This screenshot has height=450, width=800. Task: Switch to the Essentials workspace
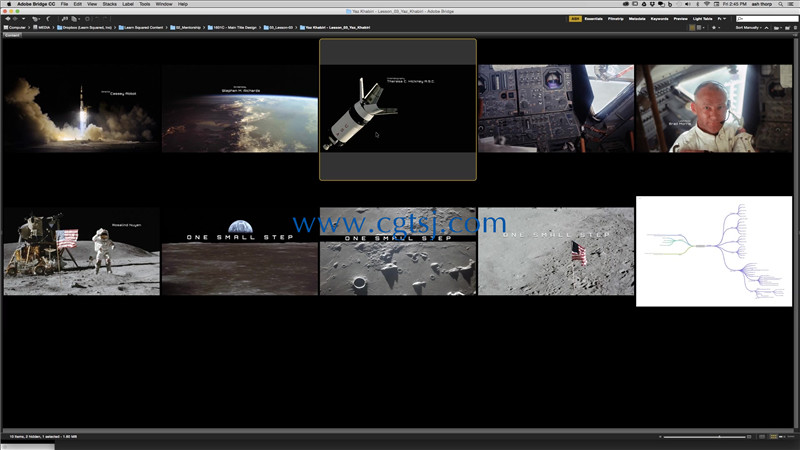click(x=593, y=19)
